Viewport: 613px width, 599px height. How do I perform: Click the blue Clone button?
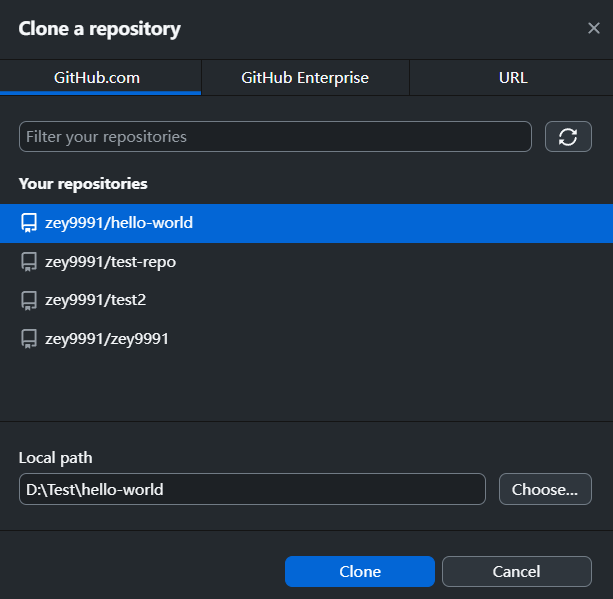pyautogui.click(x=360, y=572)
